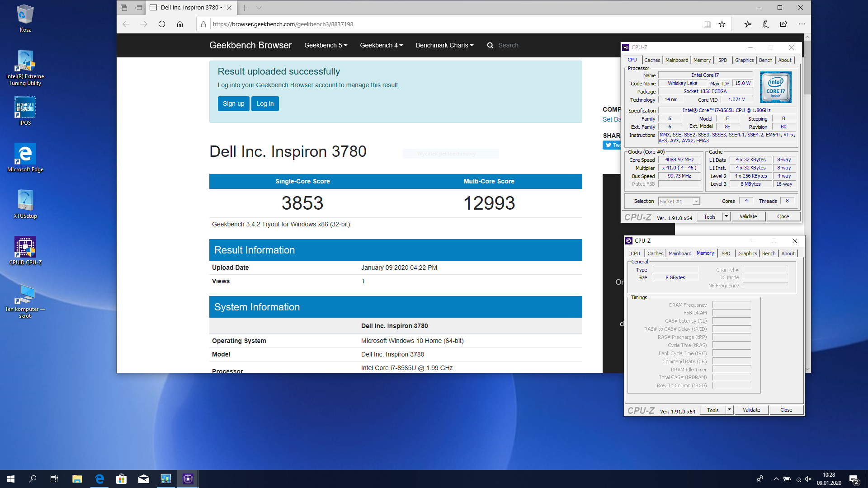
Task: Open taskbar Search
Action: 33,479
